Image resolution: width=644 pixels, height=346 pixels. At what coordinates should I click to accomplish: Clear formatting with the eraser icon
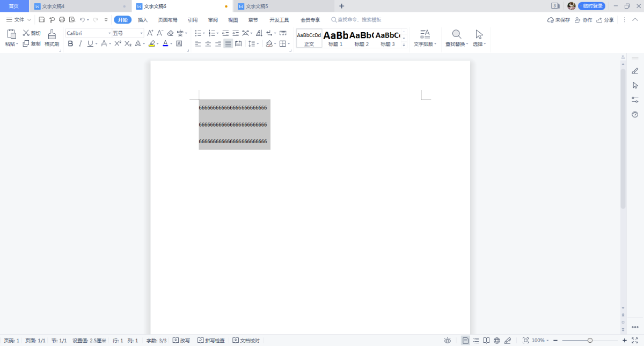click(170, 33)
